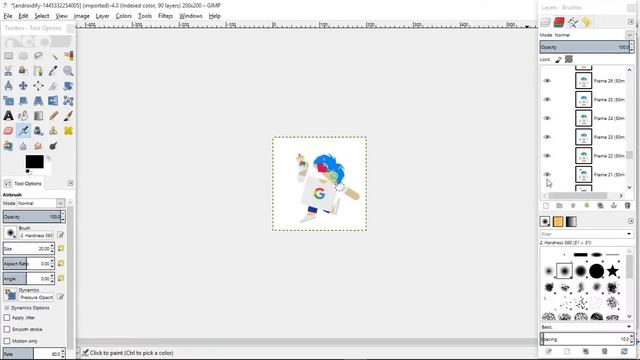Select the Select by Color tool

pos(68,56)
